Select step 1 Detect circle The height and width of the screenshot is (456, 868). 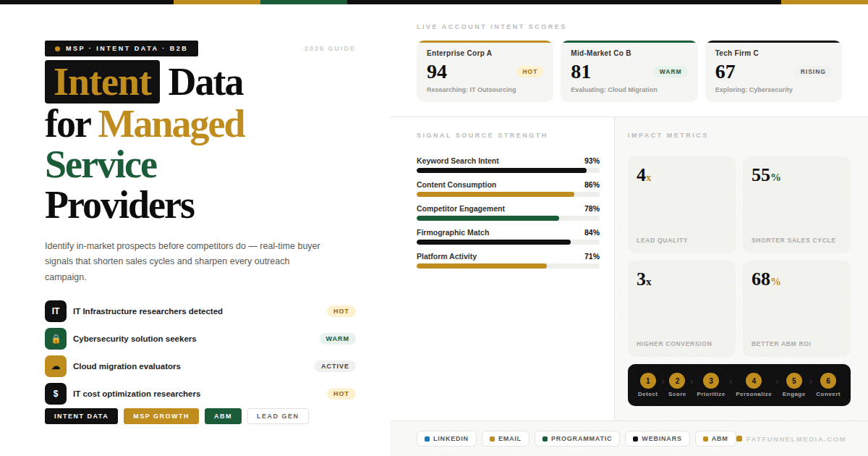pos(648,381)
